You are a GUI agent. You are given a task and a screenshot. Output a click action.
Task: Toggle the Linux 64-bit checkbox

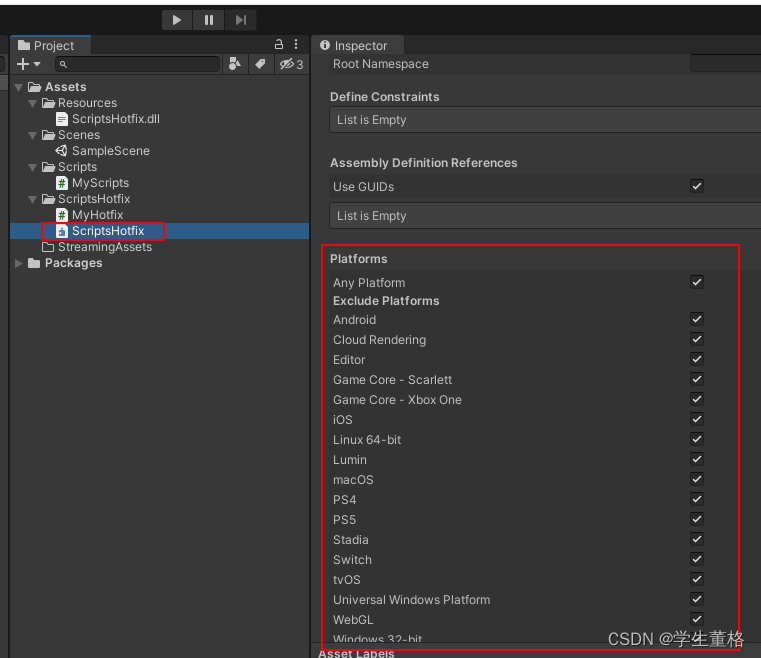[697, 439]
